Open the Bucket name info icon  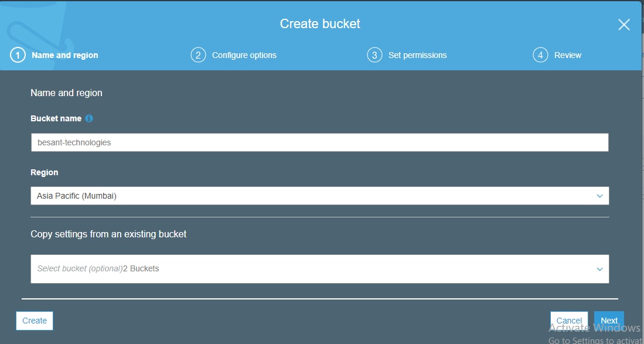[89, 118]
